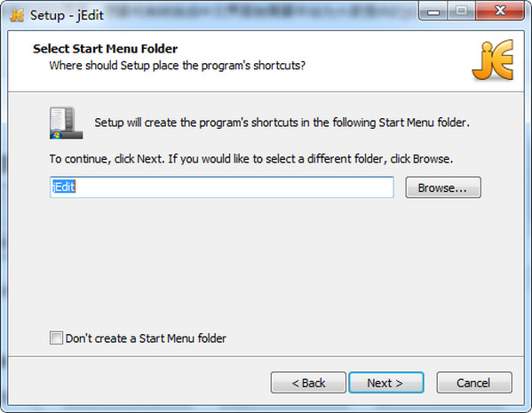Screen dimensions: 532x413
Task: Click the grayed-out maximize button
Action: 461,12
